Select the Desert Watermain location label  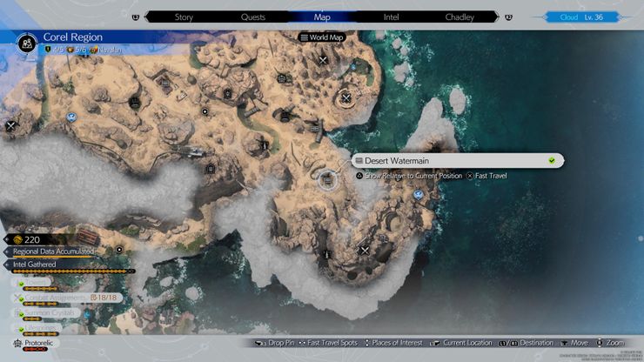458,161
